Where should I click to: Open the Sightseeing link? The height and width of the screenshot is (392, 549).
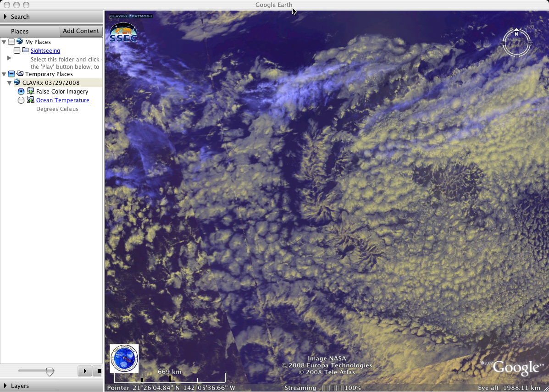[45, 51]
